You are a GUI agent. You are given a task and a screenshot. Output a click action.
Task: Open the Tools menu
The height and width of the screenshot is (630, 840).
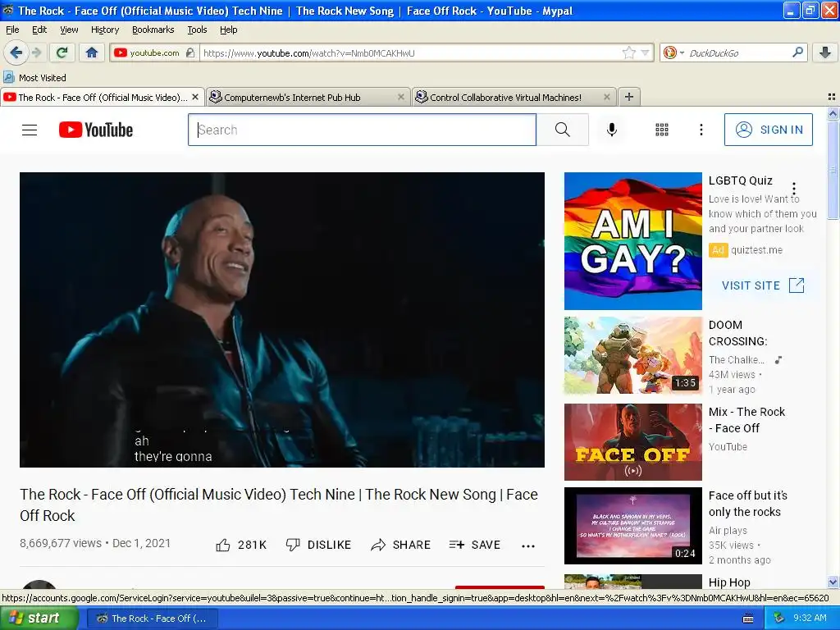click(x=197, y=30)
